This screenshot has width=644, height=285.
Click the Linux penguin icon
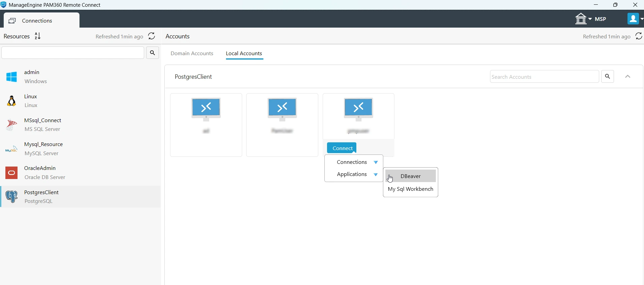tap(11, 101)
